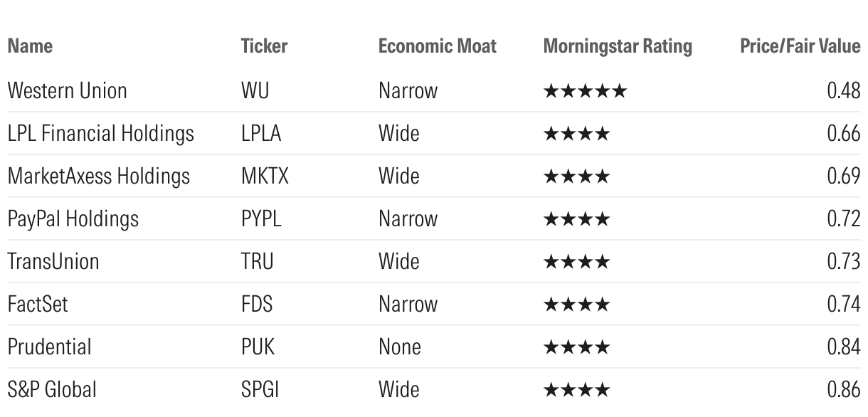Select LPL Financial Holdings name
Screen dimensions: 868x417
tap(100, 133)
